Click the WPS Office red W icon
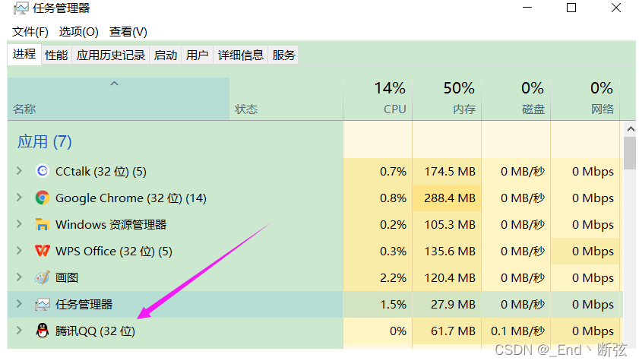The image size is (639, 364). tap(43, 251)
